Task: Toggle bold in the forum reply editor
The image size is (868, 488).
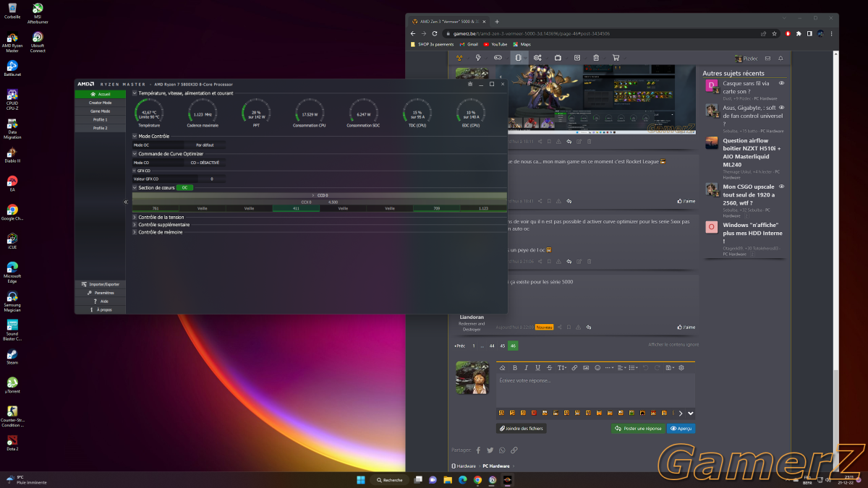Action: pos(515,368)
